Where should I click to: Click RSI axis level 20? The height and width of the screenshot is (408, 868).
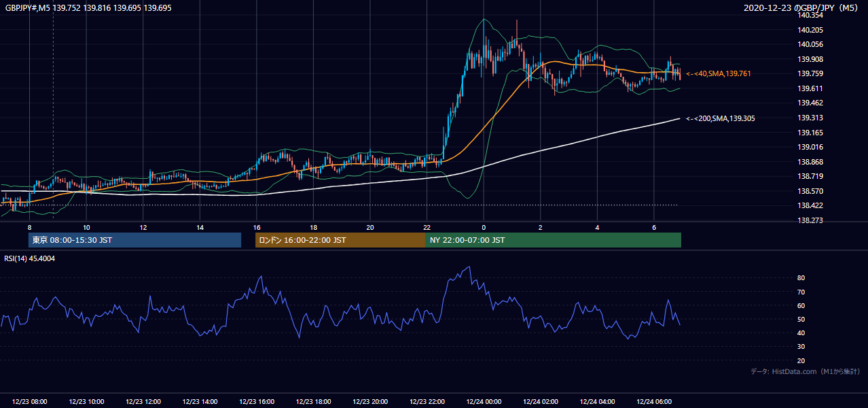801,360
